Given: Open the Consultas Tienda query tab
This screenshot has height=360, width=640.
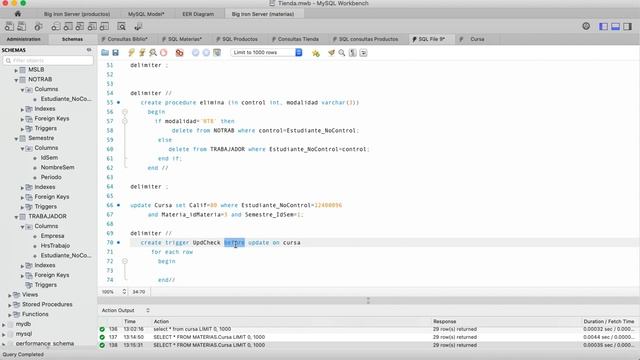Looking at the screenshot, I should [x=298, y=39].
